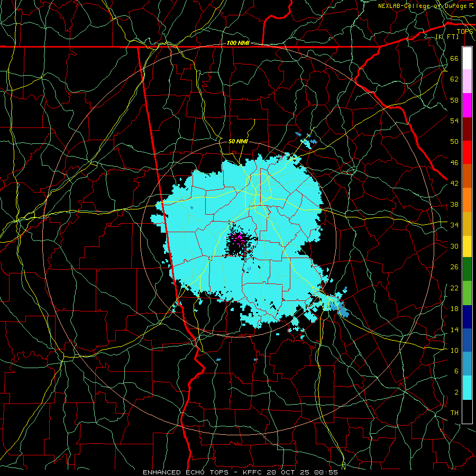Click the 26 value on the legend
Viewport: 476px width, 476px height.
coord(454,267)
